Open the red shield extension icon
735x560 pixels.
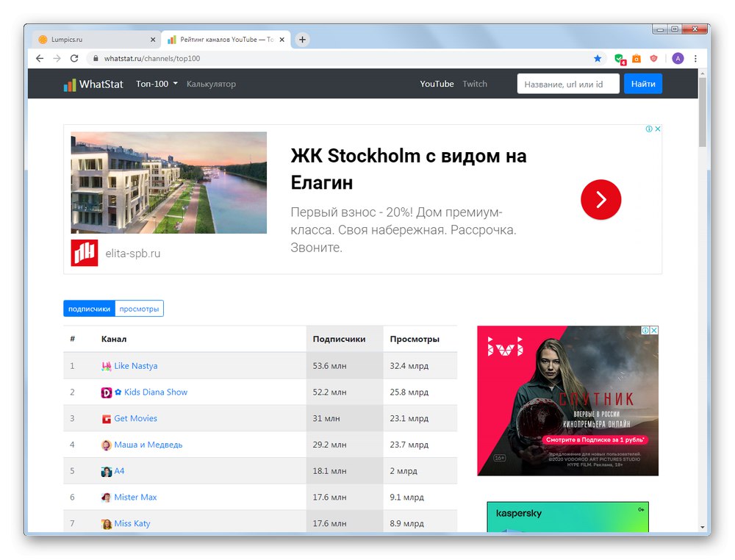click(653, 58)
